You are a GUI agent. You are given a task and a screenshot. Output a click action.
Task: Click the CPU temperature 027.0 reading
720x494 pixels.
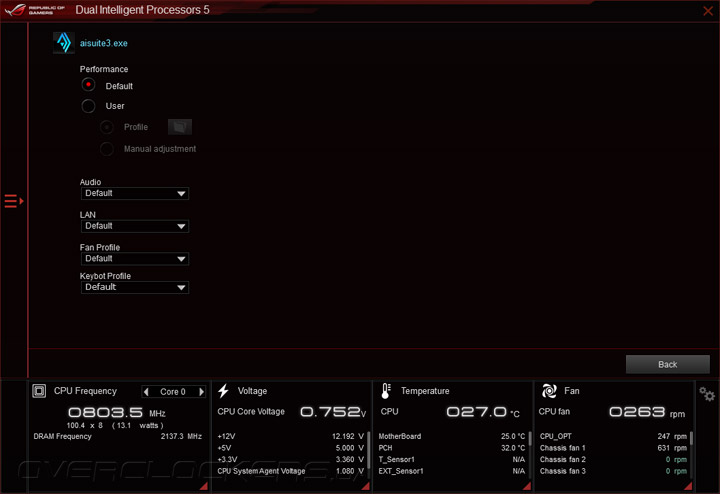(x=483, y=412)
